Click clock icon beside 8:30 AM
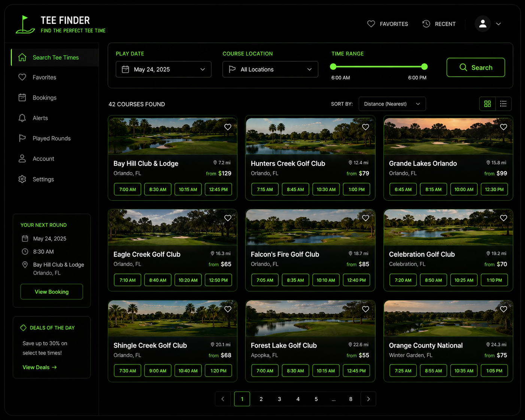This screenshot has height=420, width=525. coord(25,252)
